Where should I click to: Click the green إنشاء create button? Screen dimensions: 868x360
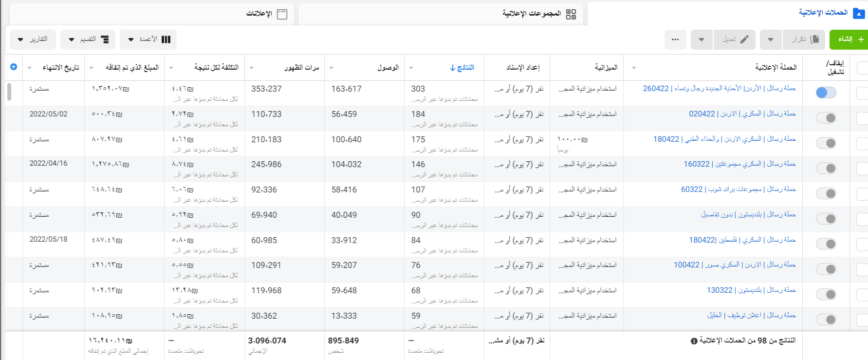(x=849, y=39)
